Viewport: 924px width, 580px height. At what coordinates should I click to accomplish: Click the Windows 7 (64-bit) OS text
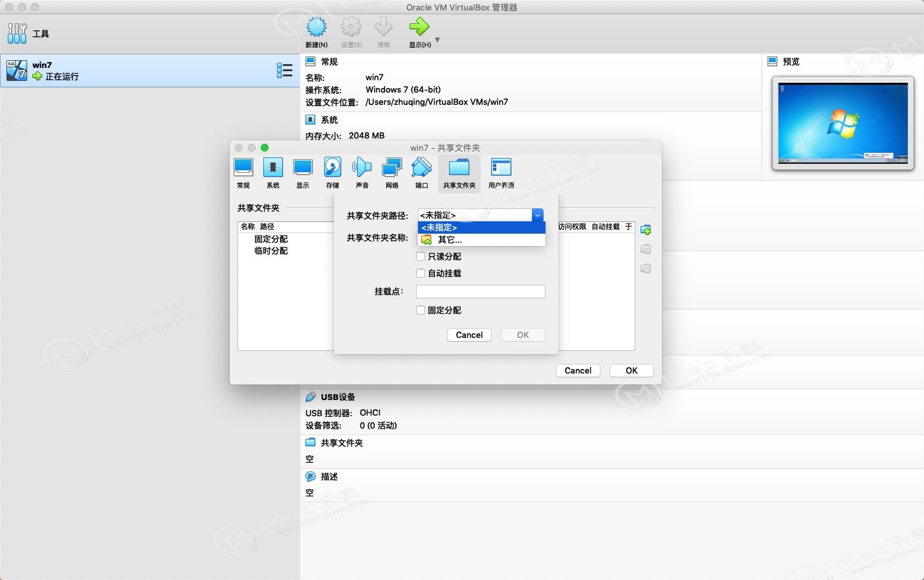coord(403,89)
